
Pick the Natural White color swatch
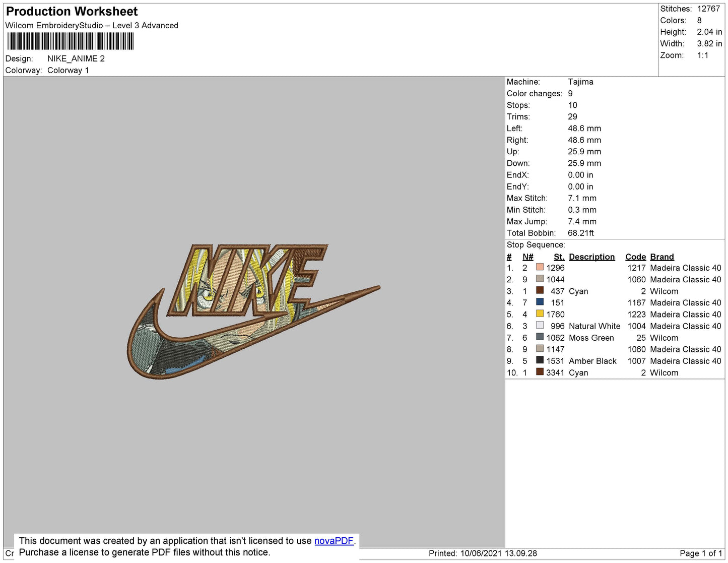click(x=540, y=326)
